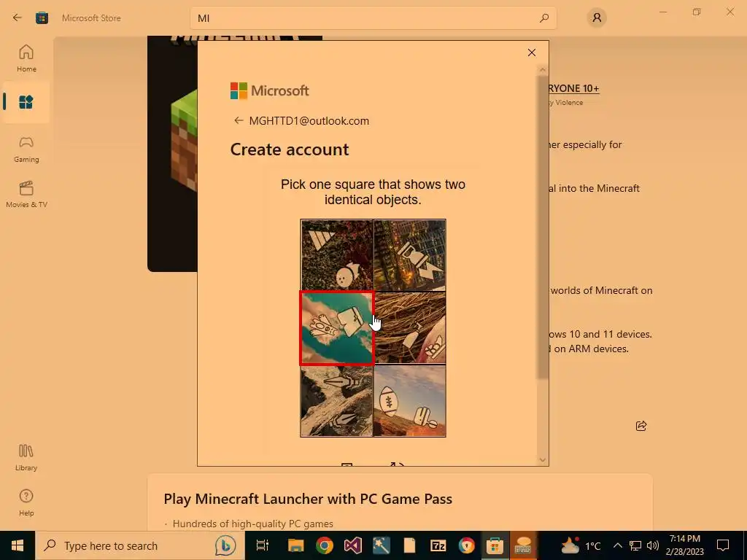The height and width of the screenshot is (560, 747).
Task: Open the Home section in sidebar
Action: [26, 58]
